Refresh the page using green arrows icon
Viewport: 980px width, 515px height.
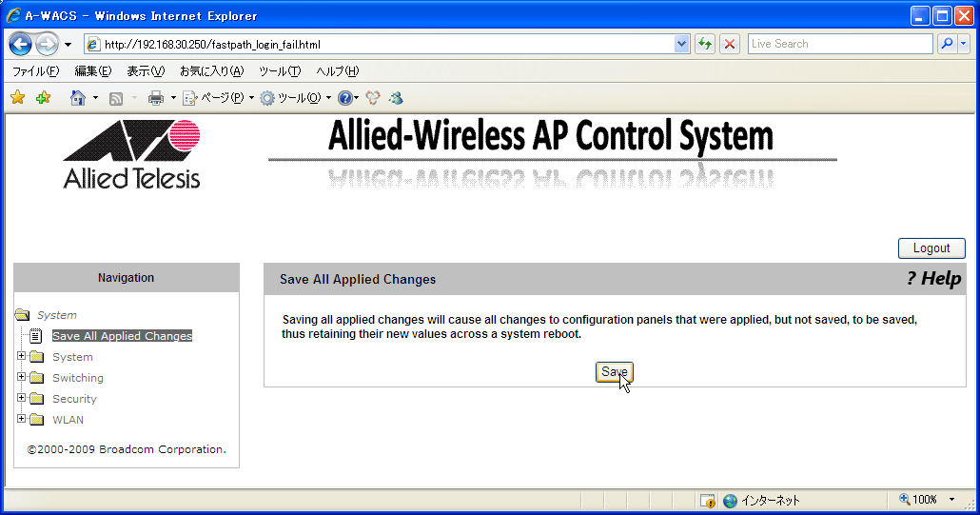click(x=705, y=45)
